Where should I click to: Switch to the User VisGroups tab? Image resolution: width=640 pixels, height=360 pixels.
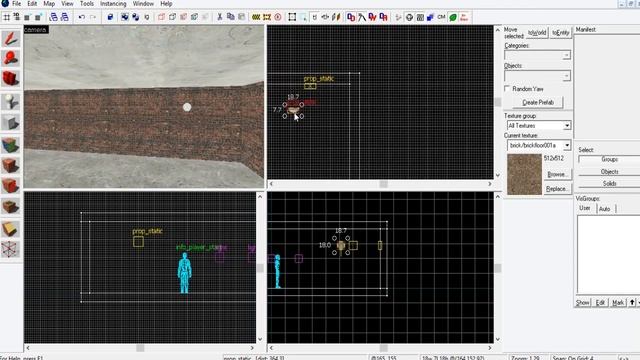585,208
